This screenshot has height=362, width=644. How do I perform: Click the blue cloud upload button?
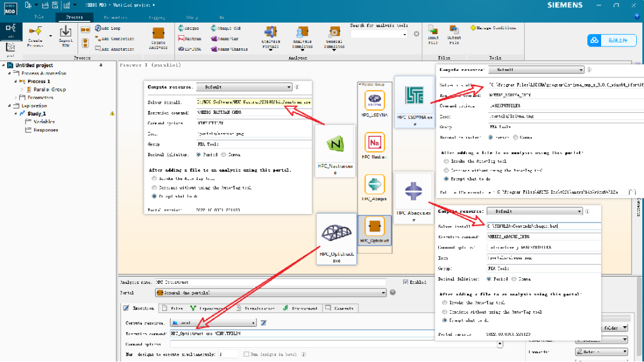coord(612,41)
